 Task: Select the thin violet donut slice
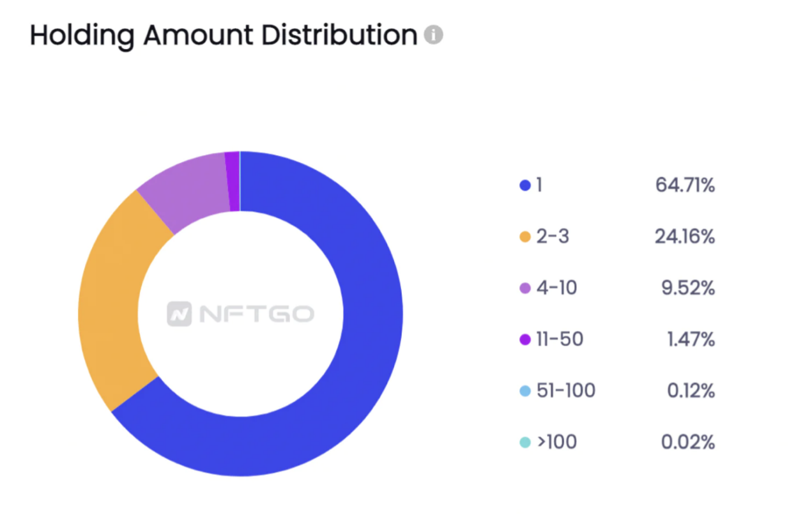point(233,181)
